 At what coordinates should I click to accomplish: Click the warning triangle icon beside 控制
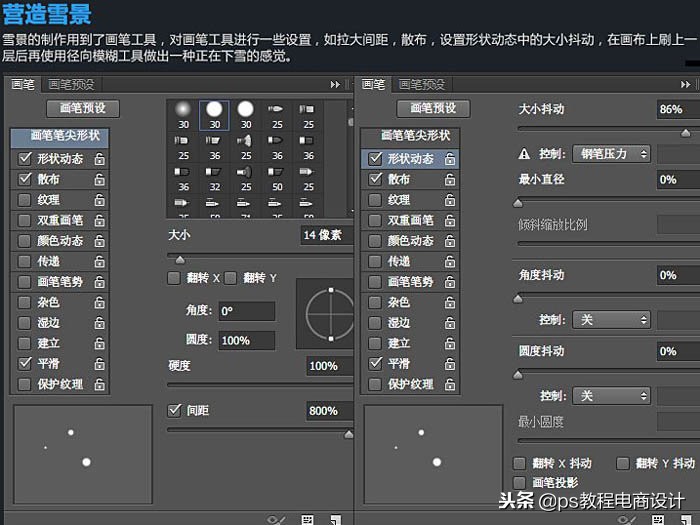pyautogui.click(x=524, y=154)
